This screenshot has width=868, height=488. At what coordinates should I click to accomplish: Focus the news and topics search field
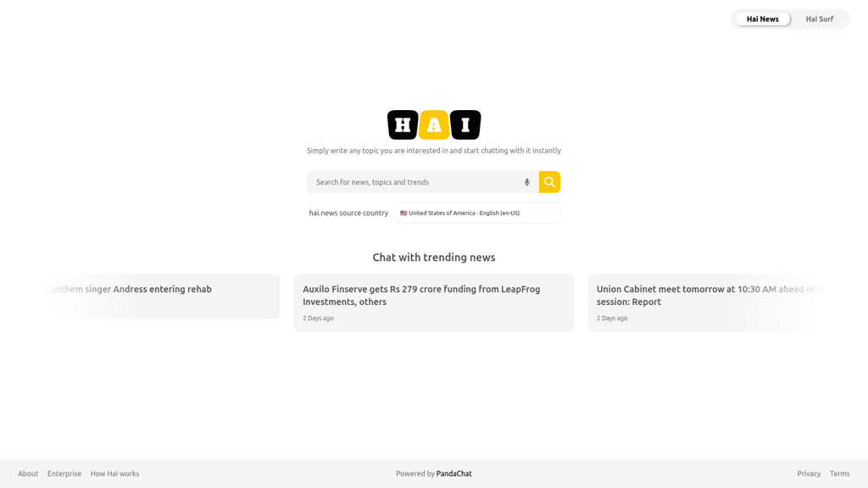(x=415, y=182)
